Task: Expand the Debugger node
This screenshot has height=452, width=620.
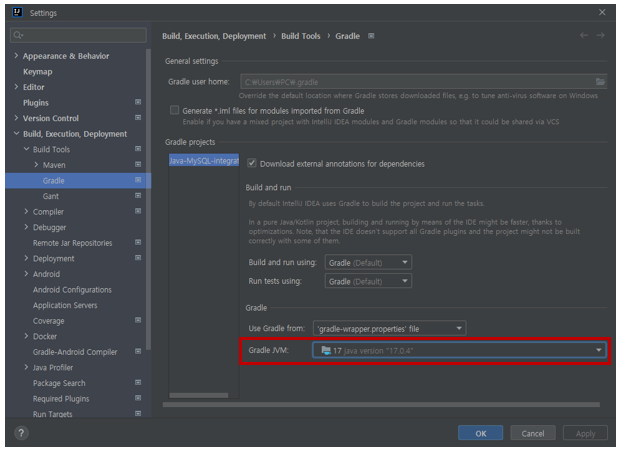Action: [x=26, y=227]
